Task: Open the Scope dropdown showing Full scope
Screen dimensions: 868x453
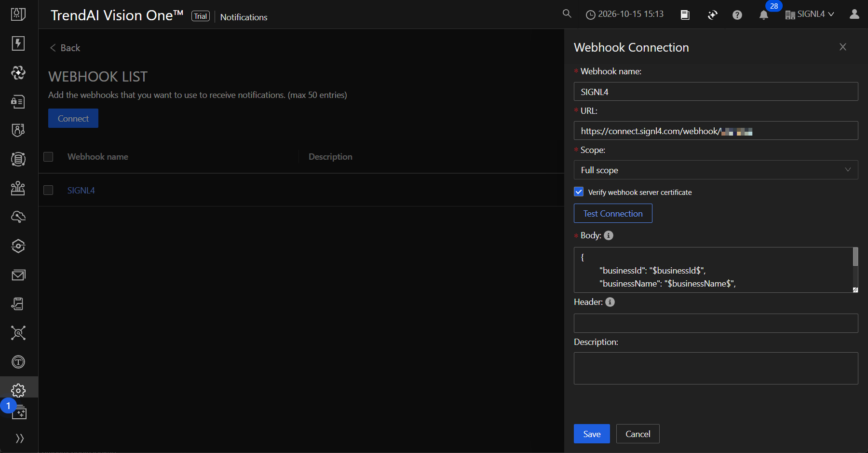Action: point(716,170)
